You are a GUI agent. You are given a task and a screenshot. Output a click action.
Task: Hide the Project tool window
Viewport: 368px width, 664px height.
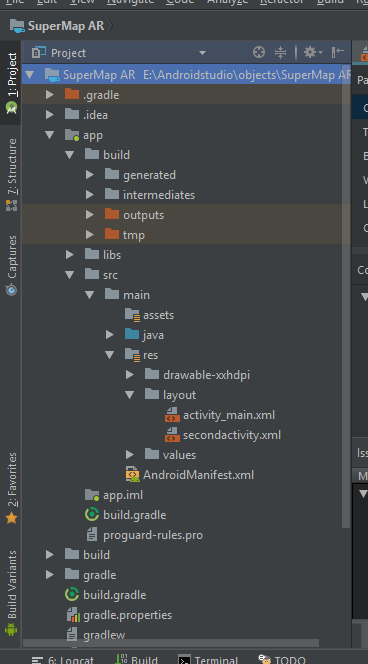point(338,53)
